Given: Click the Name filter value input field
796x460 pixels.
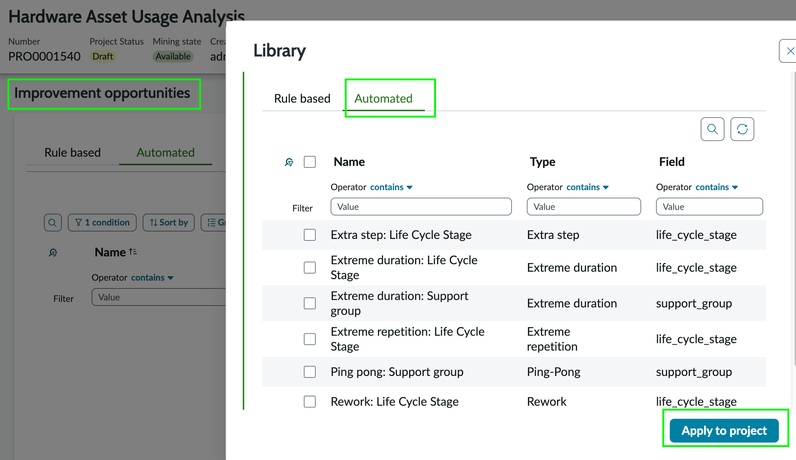Looking at the screenshot, I should click(x=421, y=207).
